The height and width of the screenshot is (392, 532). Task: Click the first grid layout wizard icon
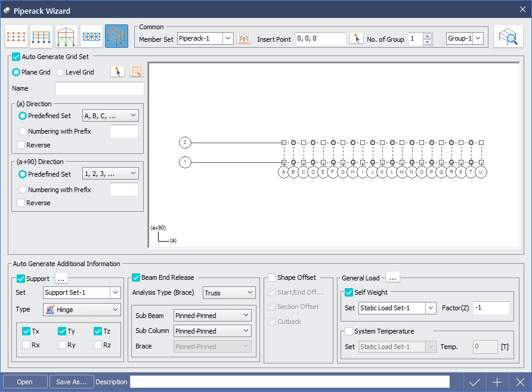(x=16, y=37)
